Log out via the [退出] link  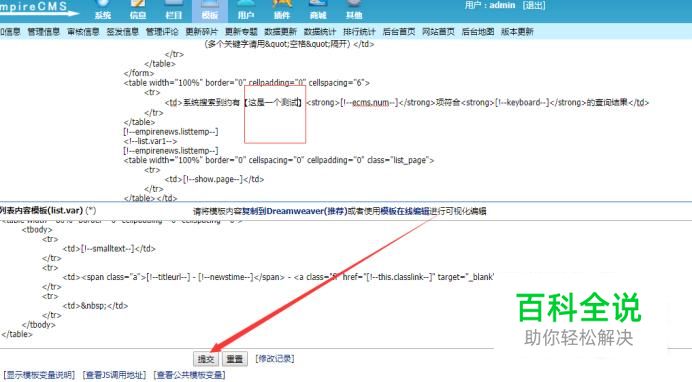(x=534, y=5)
